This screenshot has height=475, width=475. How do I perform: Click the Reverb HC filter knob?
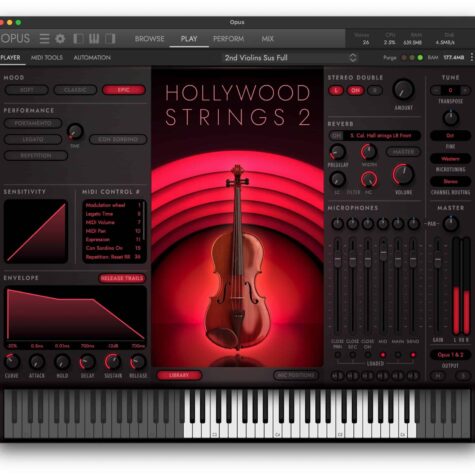tap(369, 179)
